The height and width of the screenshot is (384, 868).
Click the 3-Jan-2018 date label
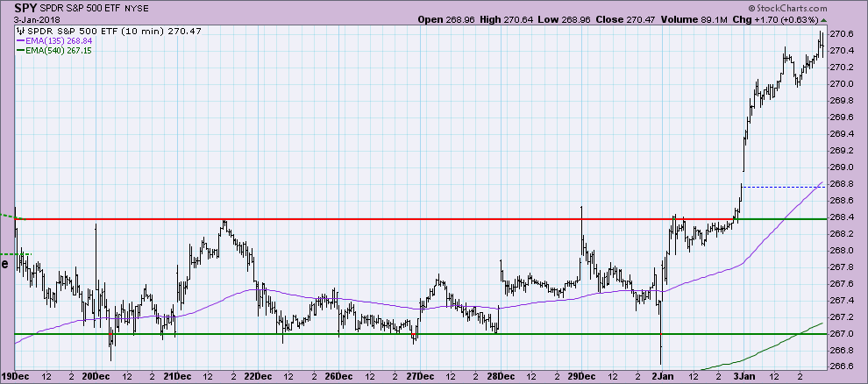tap(25, 18)
